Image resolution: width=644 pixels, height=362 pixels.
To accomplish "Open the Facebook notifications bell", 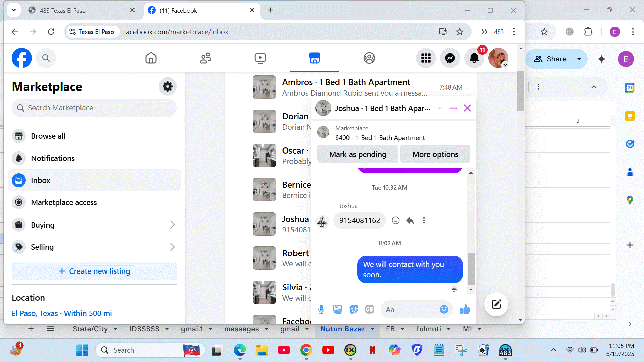I will 474,58.
